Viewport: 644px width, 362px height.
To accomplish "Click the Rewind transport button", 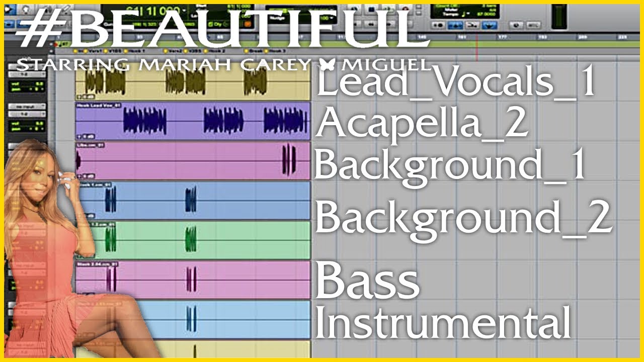I will point(371,24).
